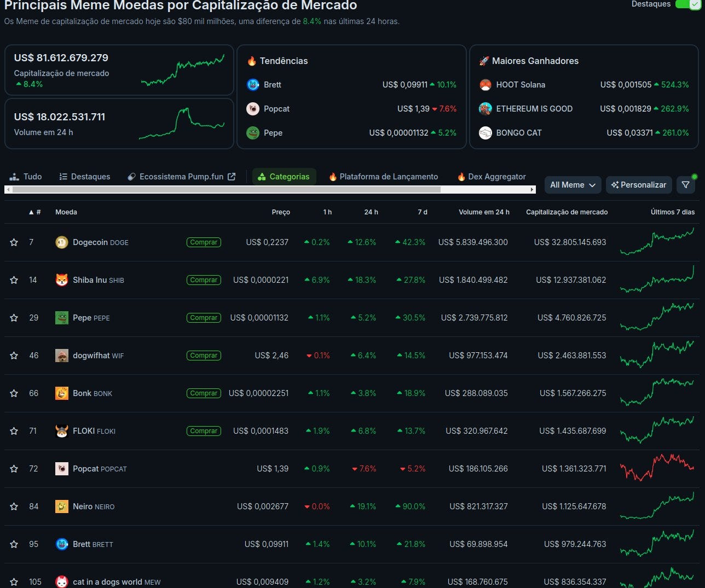Viewport: 705px width, 588px height.
Task: Open cat in a dogs world MEW
Action: 117,582
